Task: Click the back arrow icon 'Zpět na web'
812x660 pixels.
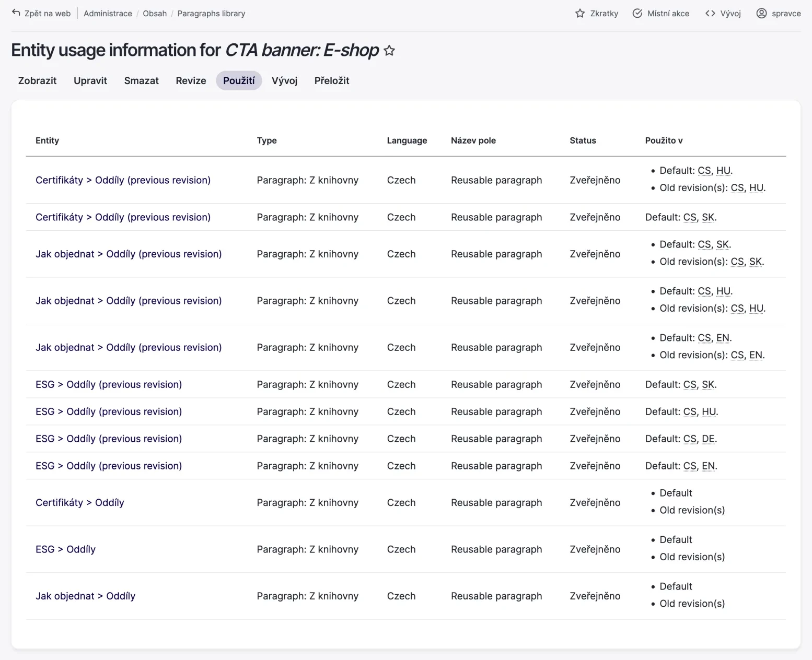Action: click(x=16, y=13)
